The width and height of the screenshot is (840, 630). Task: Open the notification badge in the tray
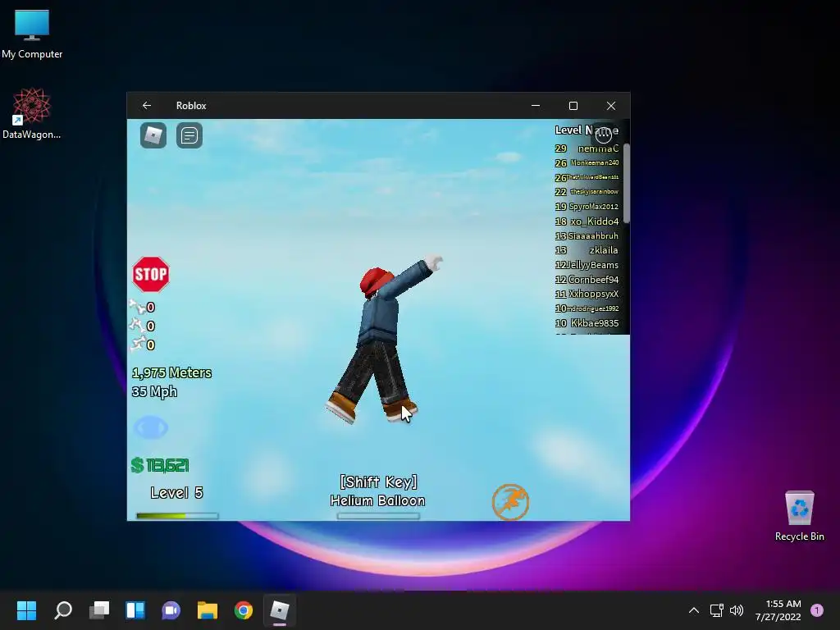[x=816, y=610]
